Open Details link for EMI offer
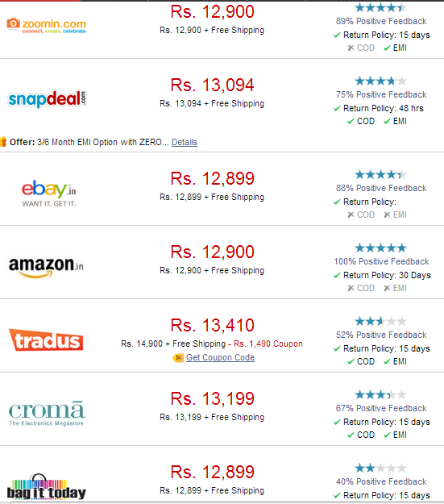This screenshot has width=444, height=504. (185, 142)
